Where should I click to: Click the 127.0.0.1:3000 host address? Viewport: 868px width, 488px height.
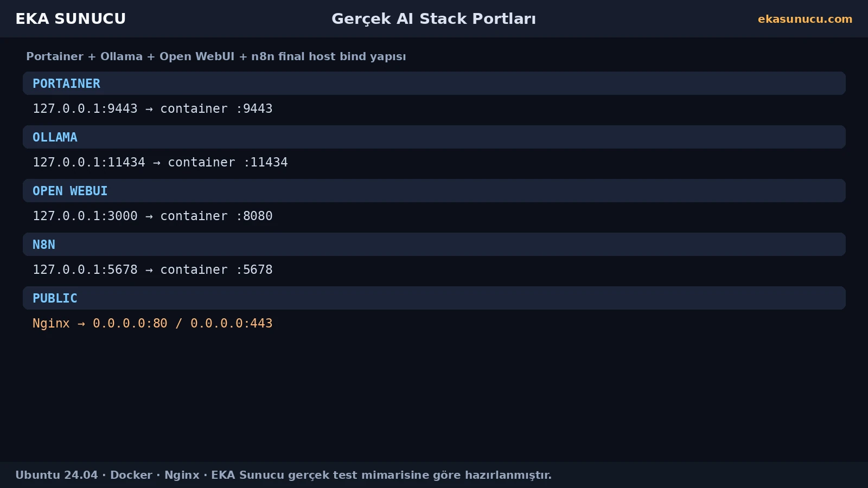click(x=85, y=216)
